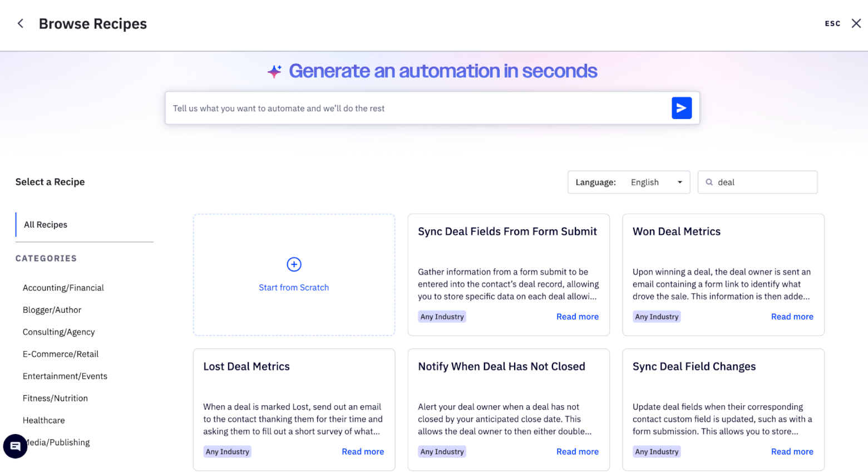This screenshot has width=868, height=473.
Task: Click Read more on Sync Deal Field Changes
Action: coord(792,451)
